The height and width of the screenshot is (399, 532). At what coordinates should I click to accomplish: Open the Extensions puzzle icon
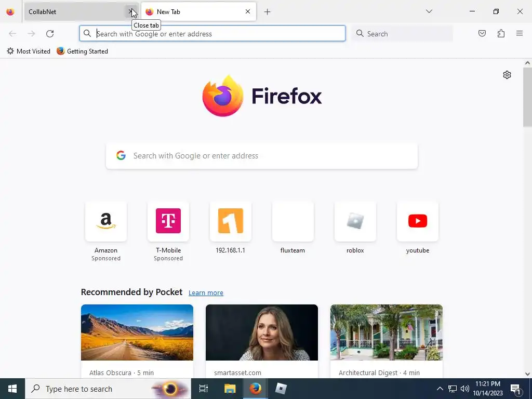point(501,33)
